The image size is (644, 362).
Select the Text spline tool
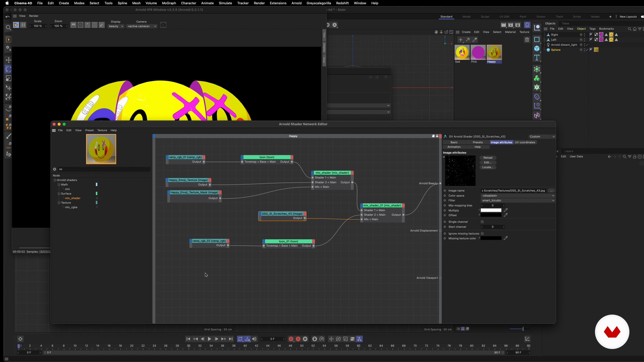(x=537, y=58)
